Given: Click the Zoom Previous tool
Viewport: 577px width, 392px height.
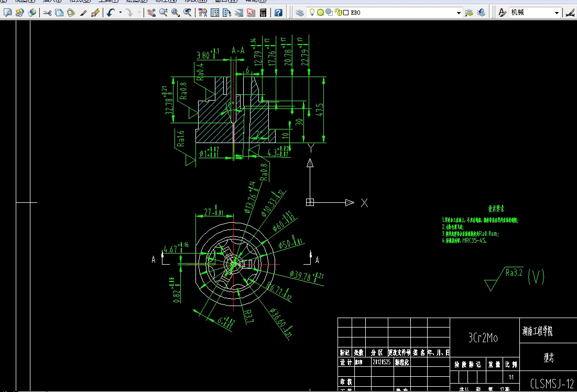Looking at the screenshot, I should click(x=188, y=13).
